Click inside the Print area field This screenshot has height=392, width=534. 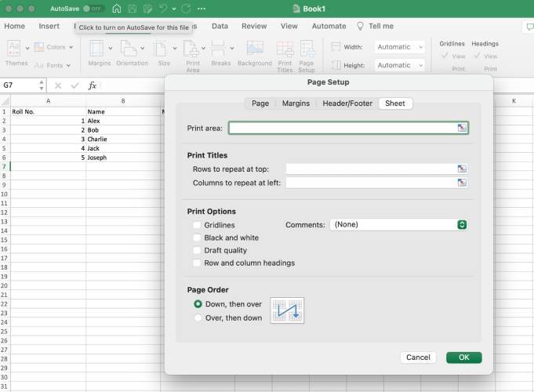point(343,128)
